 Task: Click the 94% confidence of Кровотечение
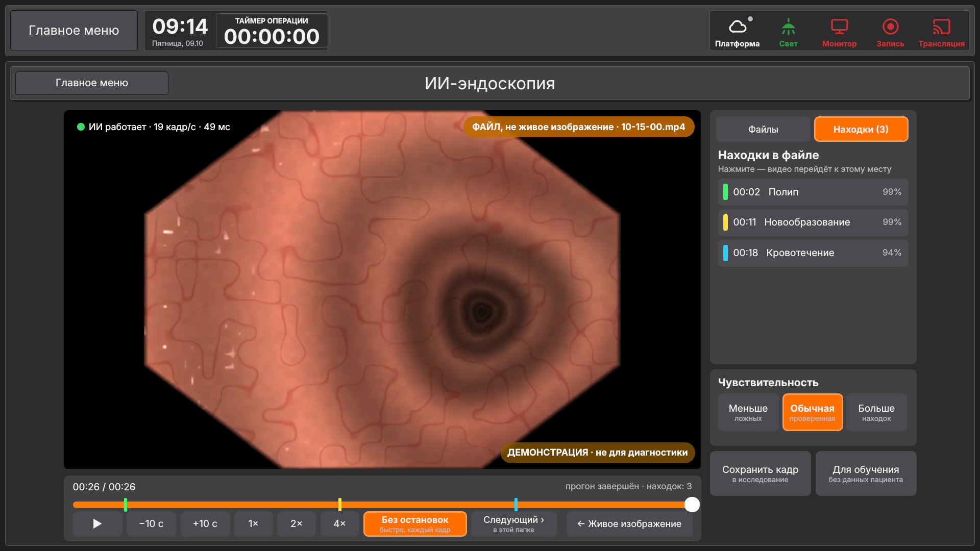(x=892, y=253)
